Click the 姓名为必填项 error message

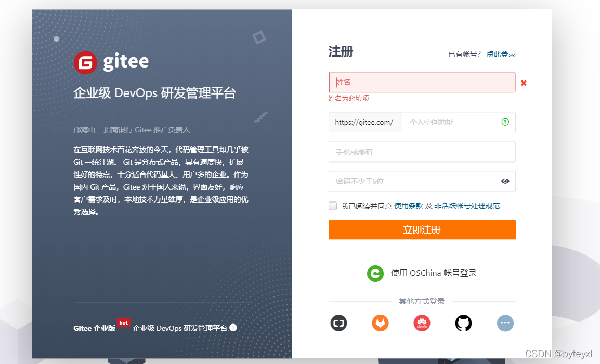[x=348, y=98]
